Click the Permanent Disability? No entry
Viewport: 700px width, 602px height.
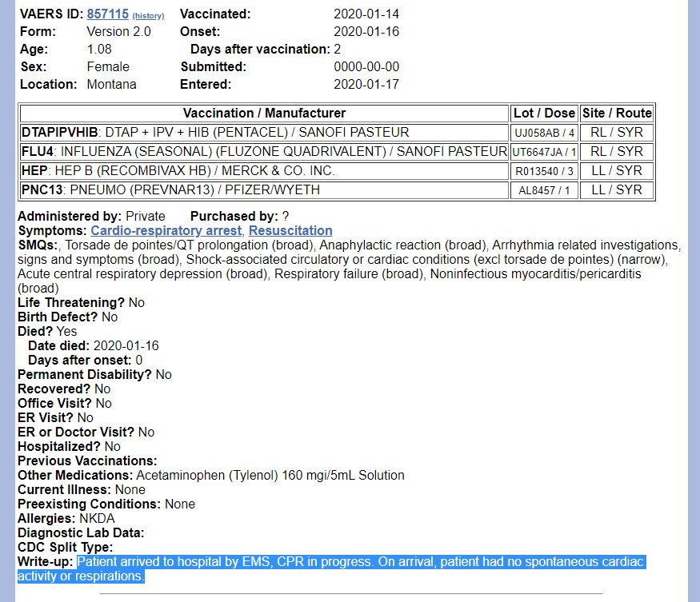click(94, 375)
